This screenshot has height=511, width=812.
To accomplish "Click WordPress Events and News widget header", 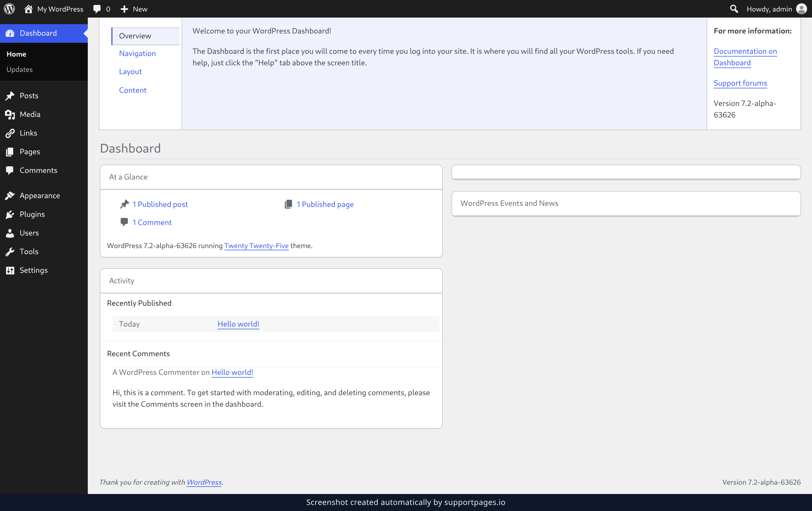I will (x=626, y=203).
